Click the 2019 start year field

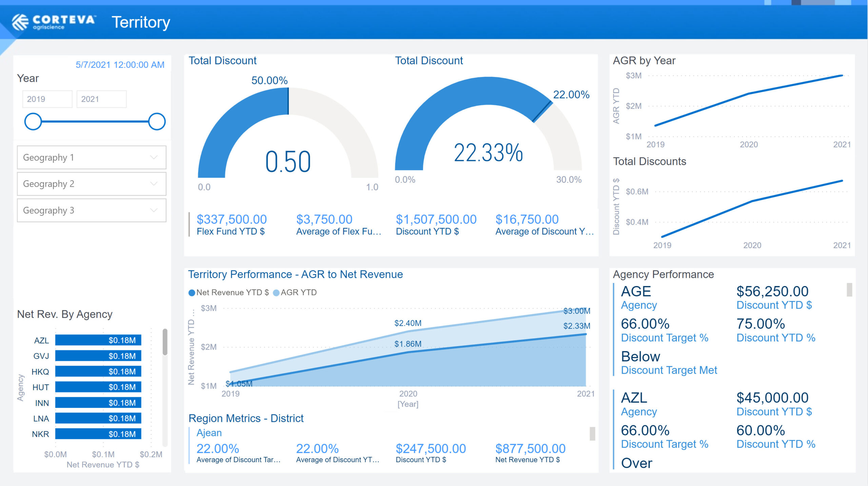(47, 99)
